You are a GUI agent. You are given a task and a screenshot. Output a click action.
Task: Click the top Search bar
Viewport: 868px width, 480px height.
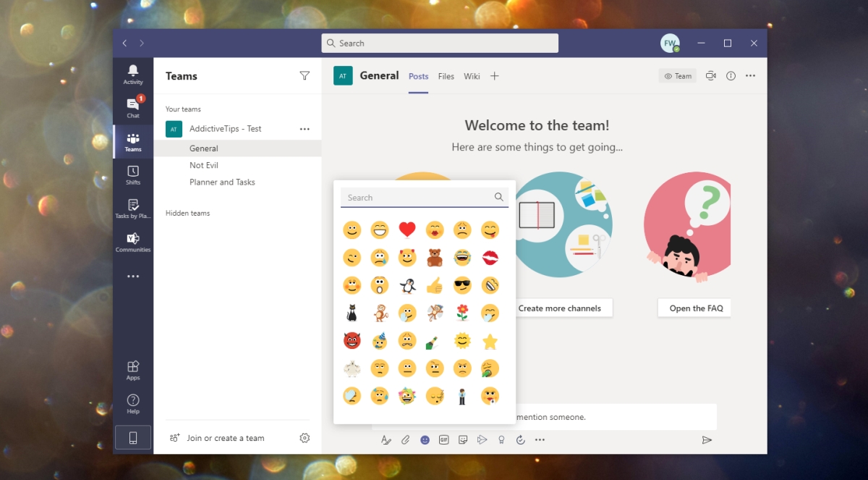(x=440, y=43)
